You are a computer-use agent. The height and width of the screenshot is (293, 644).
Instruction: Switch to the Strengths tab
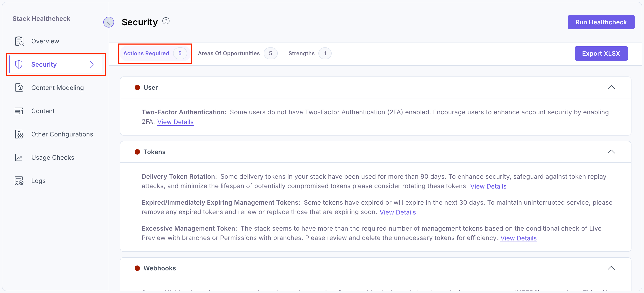pos(301,53)
